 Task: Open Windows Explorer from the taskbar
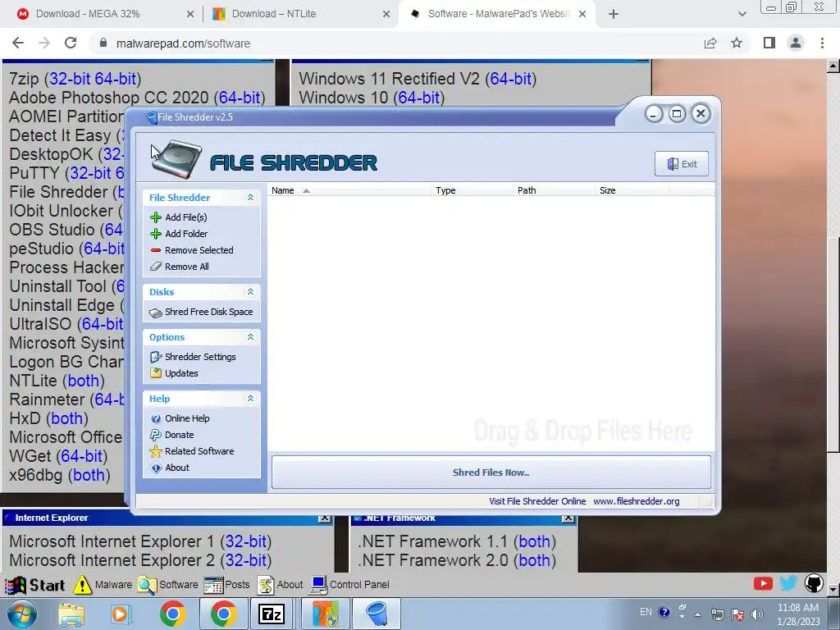pos(71,614)
